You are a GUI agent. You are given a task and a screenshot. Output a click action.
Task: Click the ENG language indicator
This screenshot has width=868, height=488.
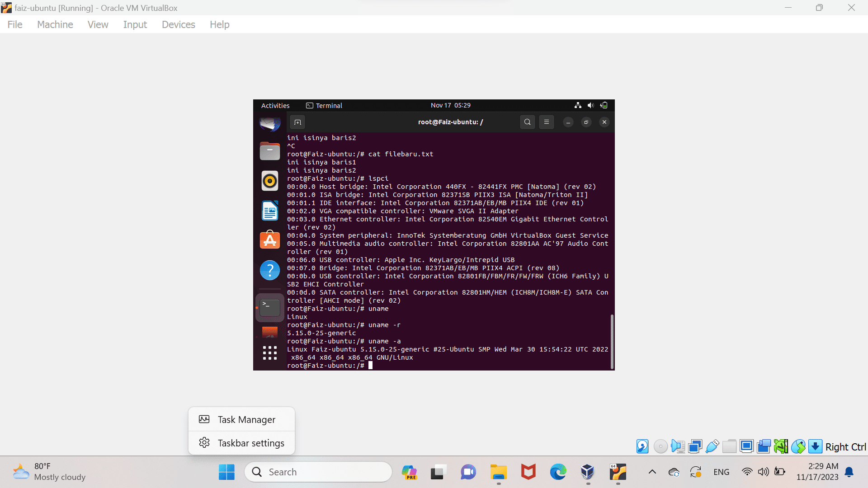tap(722, 472)
